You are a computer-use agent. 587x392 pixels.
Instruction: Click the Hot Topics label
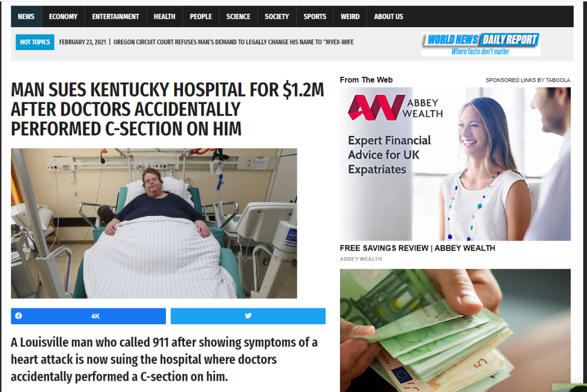coord(35,42)
